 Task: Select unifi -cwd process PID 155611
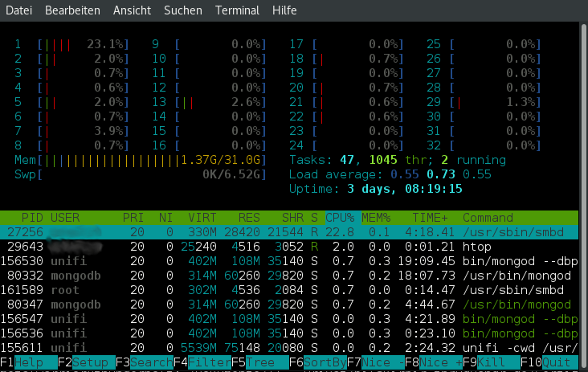[x=289, y=348]
